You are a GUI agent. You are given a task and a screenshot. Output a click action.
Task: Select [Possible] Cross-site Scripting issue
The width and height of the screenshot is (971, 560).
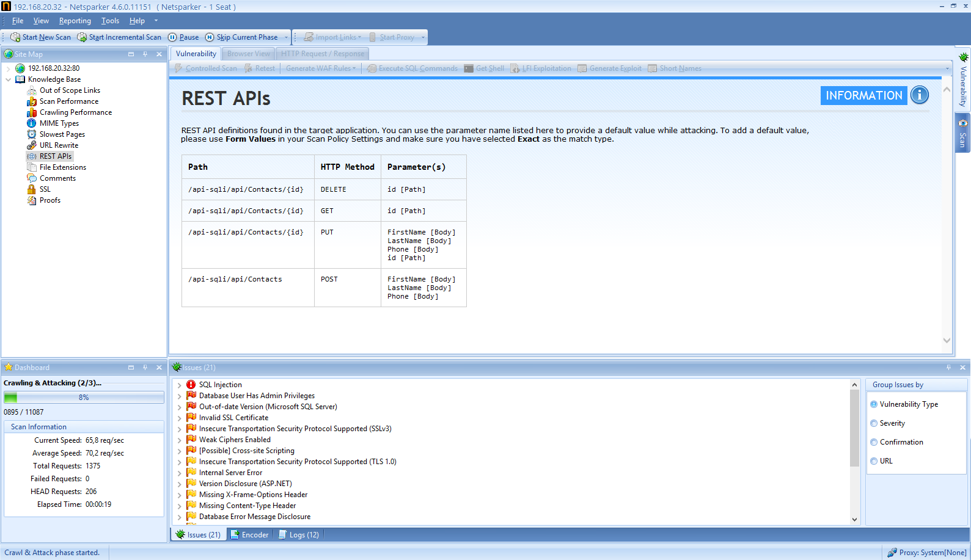click(246, 451)
